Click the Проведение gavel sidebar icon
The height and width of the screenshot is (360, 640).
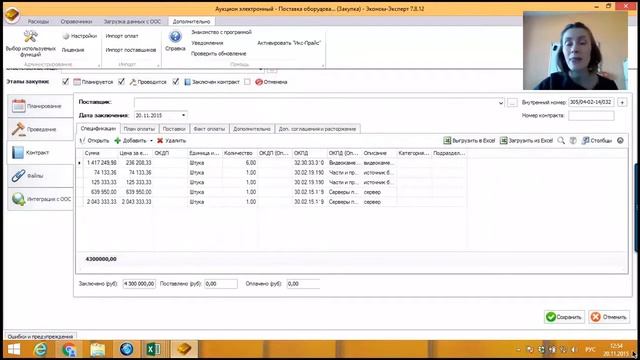(18, 129)
